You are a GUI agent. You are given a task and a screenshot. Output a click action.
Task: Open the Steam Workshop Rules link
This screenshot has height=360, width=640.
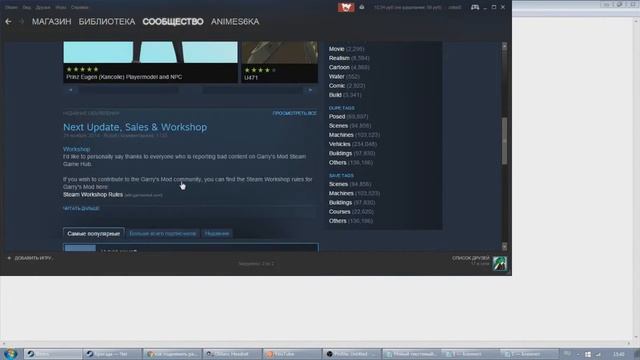[x=93, y=195]
